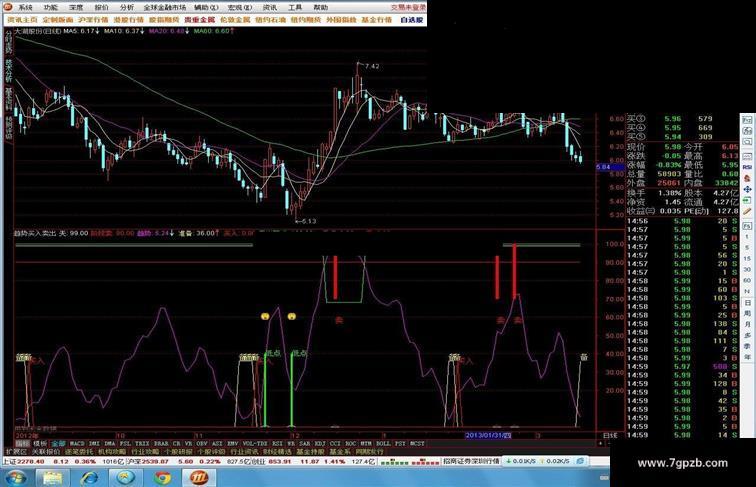756x487 pixels.
Task: Open File Explorer from the taskbar
Action: tap(53, 477)
